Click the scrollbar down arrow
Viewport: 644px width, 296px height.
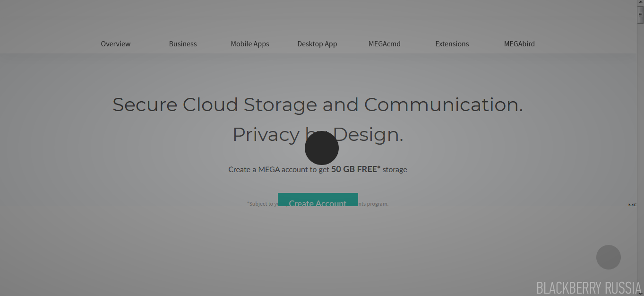tap(640, 293)
